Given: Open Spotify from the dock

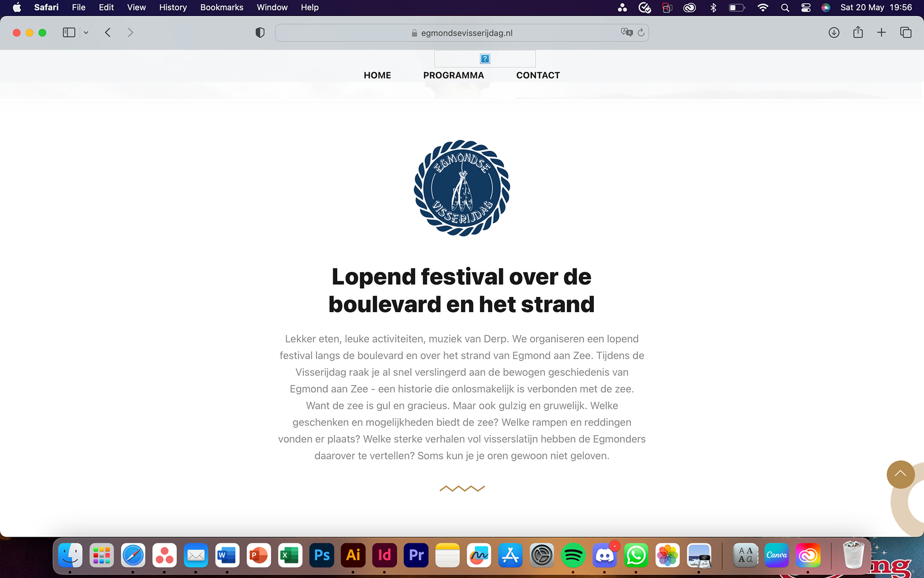Looking at the screenshot, I should pos(573,555).
